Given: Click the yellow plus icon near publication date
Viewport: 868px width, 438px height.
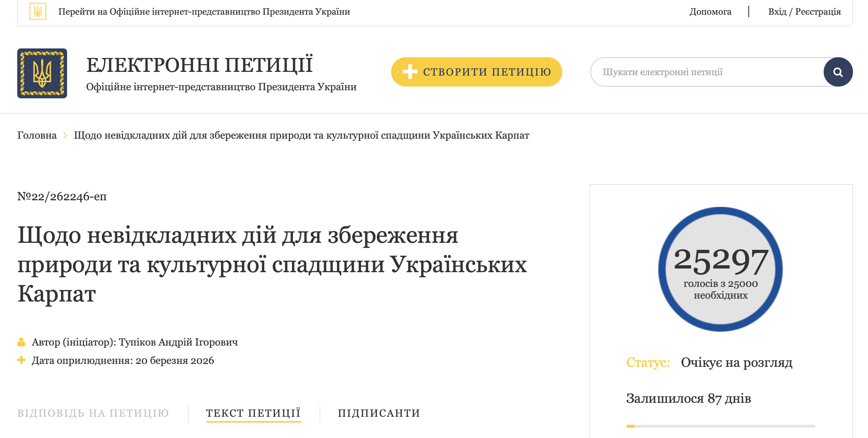Looking at the screenshot, I should click(x=21, y=360).
